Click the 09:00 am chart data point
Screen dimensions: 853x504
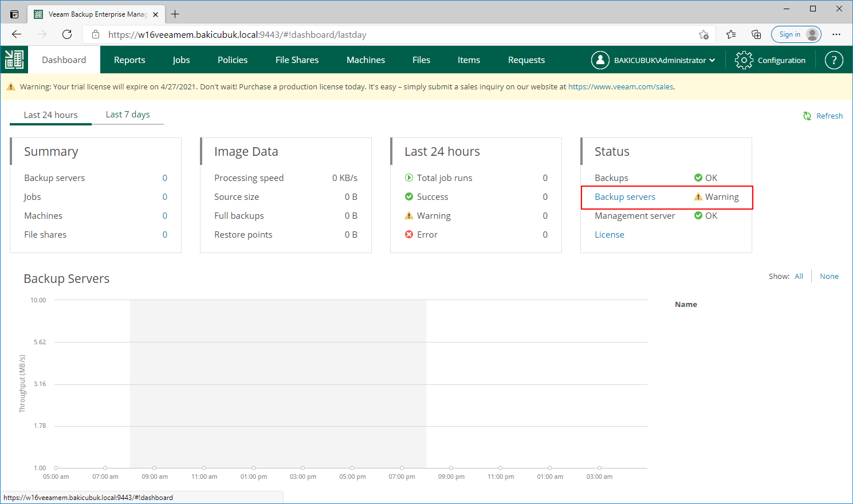(x=155, y=468)
